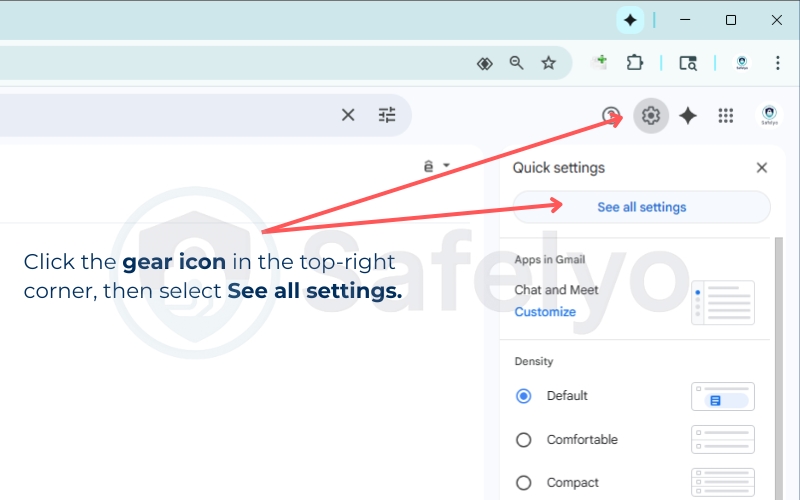Open Chrome three-dot menu
This screenshot has width=800, height=500.
point(777,63)
